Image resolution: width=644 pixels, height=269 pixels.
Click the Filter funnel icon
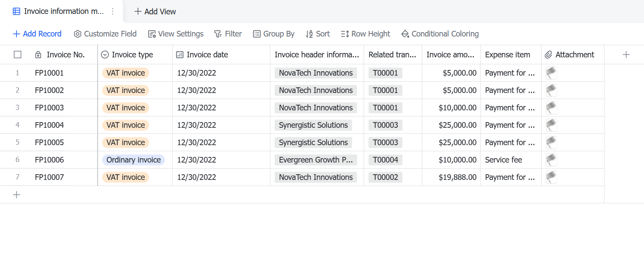coord(218,34)
